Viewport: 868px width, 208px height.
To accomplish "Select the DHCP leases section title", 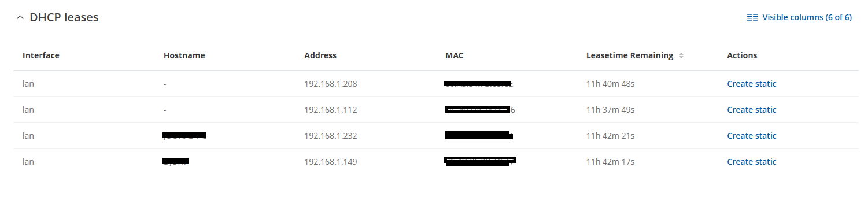I will coord(64,17).
